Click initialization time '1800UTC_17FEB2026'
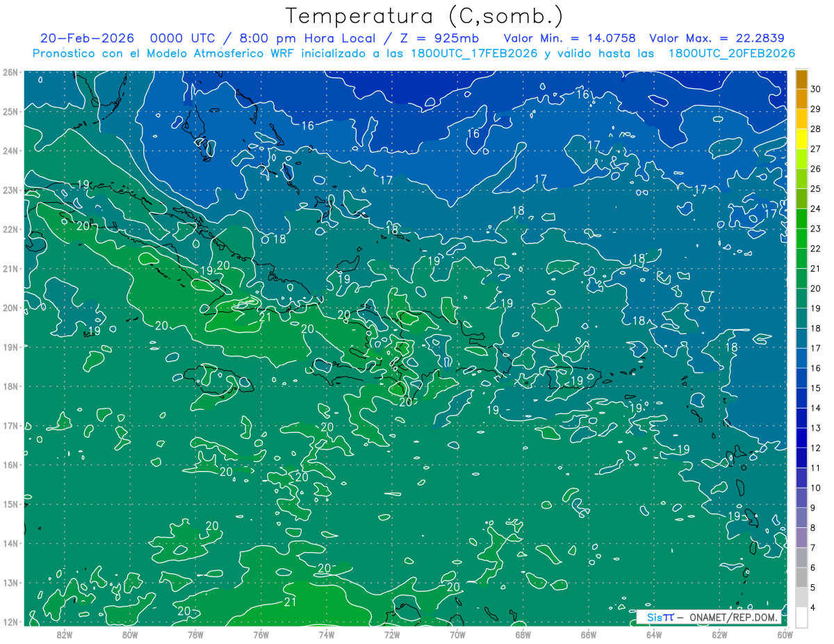This screenshot has height=644, width=834. coord(473,53)
